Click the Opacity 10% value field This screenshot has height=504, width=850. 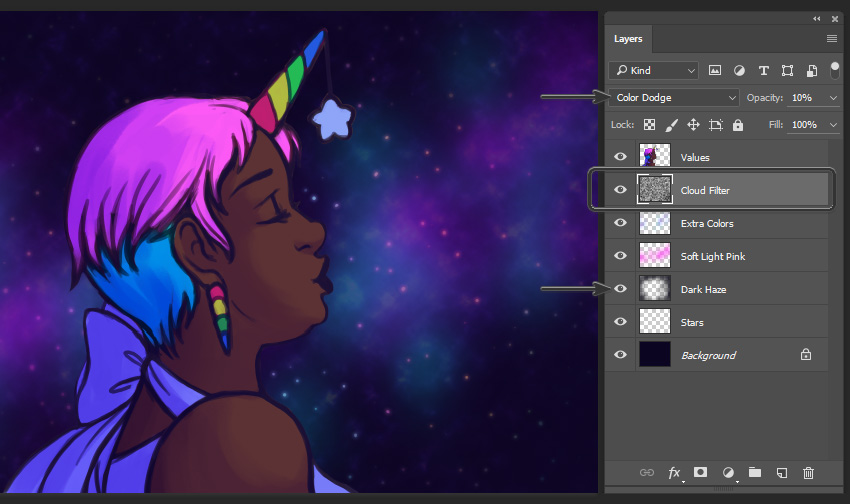click(x=807, y=98)
